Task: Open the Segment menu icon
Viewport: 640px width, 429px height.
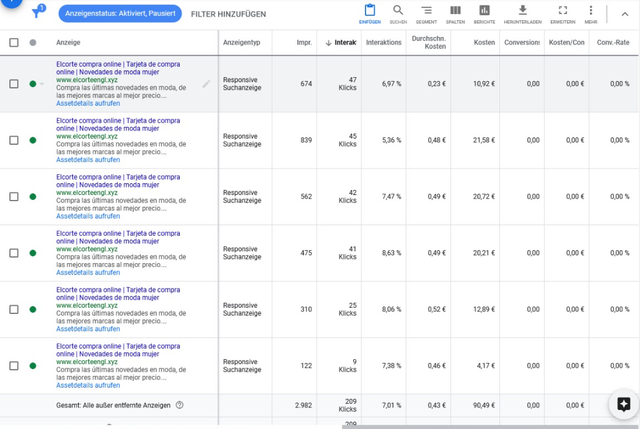Action: pos(427,10)
